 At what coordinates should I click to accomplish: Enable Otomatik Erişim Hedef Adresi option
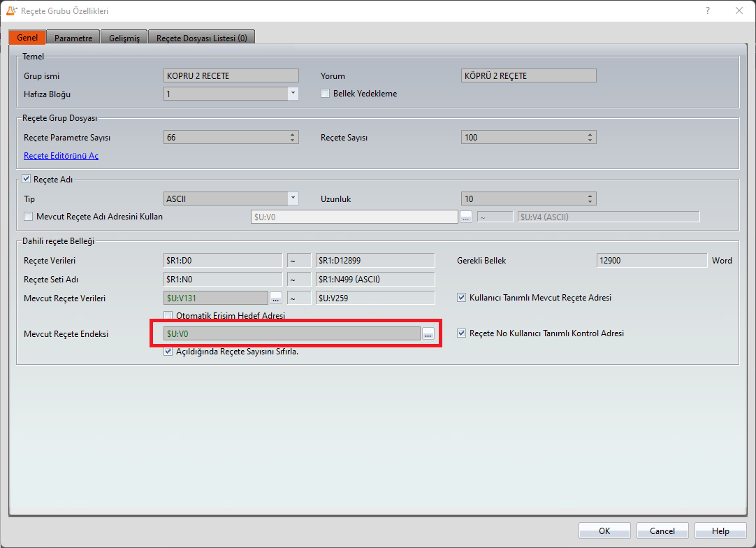(x=168, y=315)
